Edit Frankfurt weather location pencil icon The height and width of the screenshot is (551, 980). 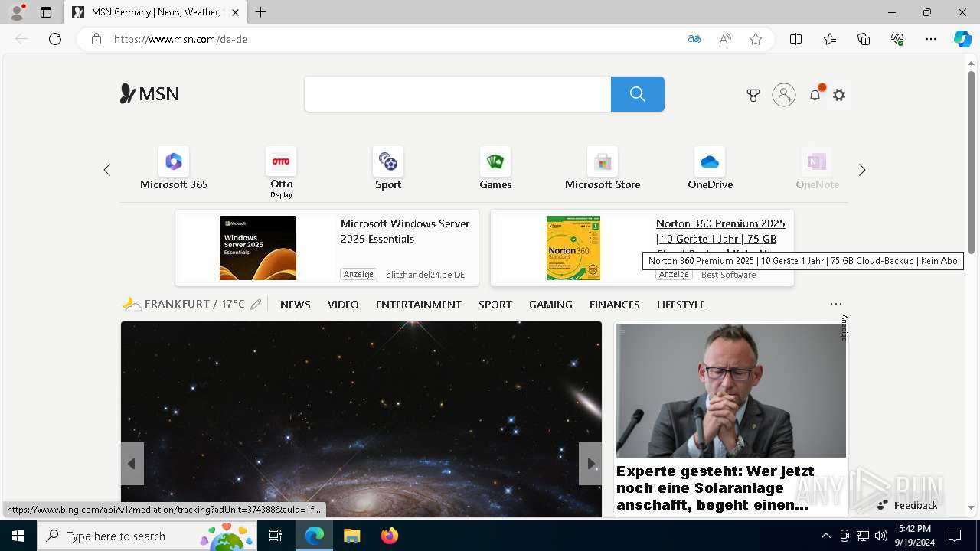click(x=256, y=305)
